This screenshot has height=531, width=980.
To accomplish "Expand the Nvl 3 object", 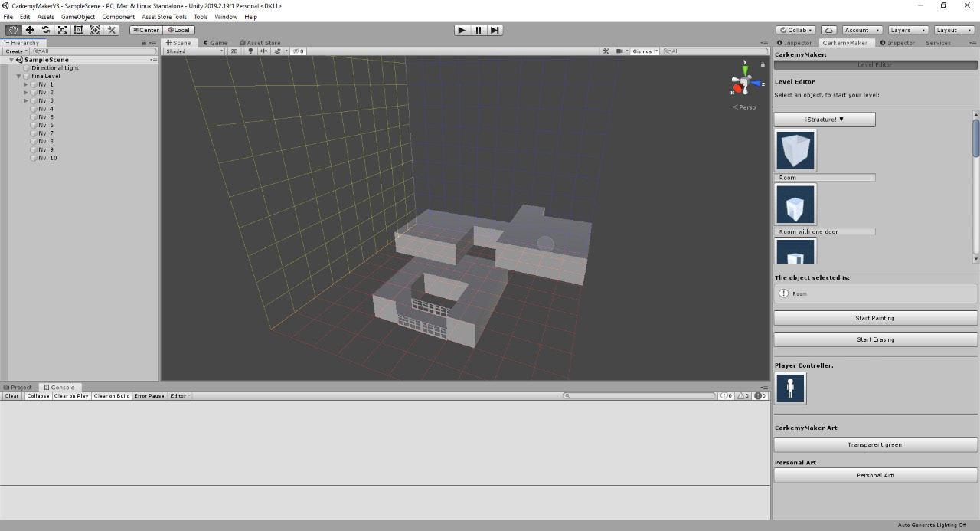I will pyautogui.click(x=26, y=100).
